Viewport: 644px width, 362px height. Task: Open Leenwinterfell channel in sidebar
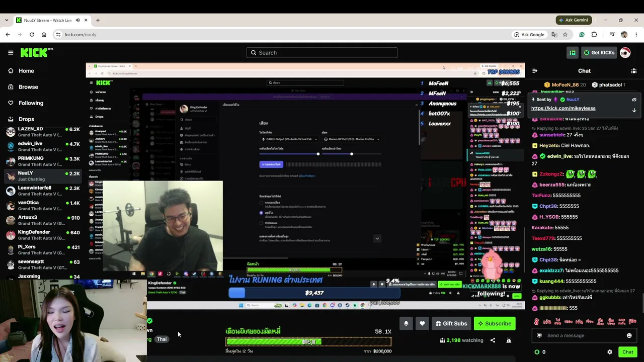tap(42, 191)
